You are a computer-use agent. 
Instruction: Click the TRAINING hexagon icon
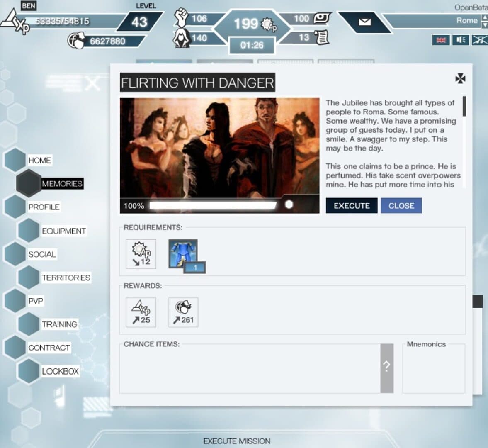(x=29, y=324)
